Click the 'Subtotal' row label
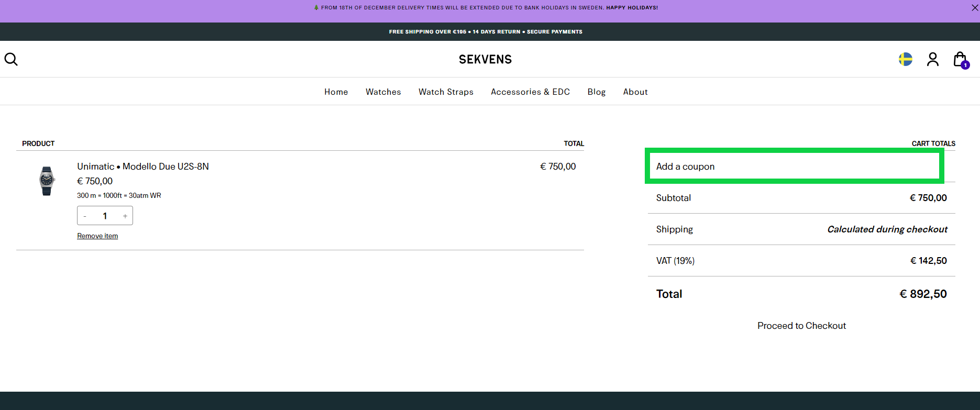Image resolution: width=980 pixels, height=410 pixels. [674, 198]
